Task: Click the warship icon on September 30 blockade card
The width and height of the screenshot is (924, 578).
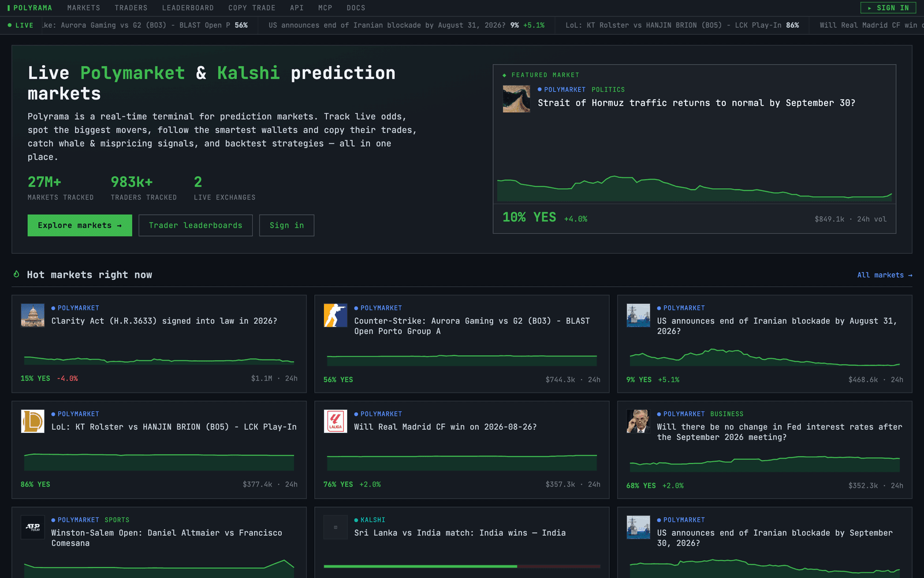Action: 639,527
